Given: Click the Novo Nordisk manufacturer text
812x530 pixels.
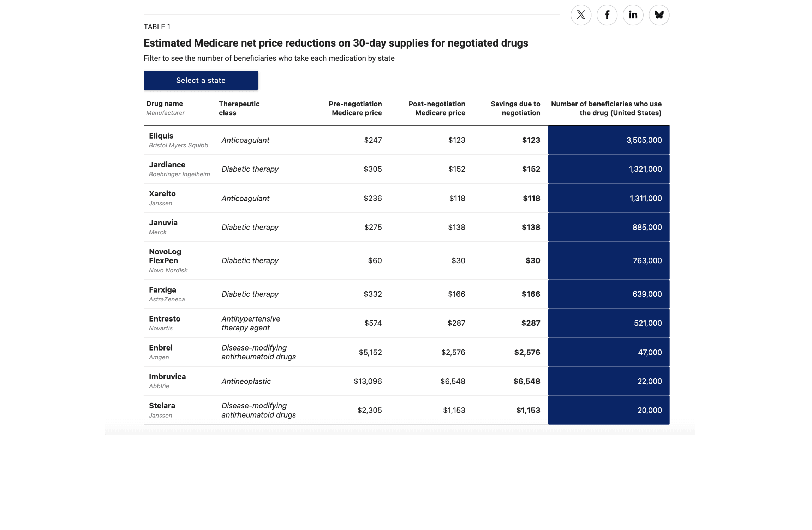Looking at the screenshot, I should pyautogui.click(x=168, y=270).
